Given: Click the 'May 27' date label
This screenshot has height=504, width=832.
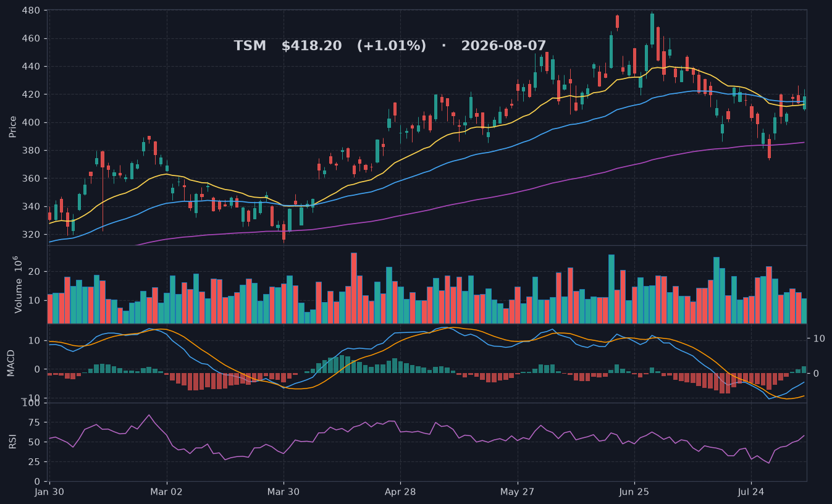Looking at the screenshot, I should pos(517,493).
